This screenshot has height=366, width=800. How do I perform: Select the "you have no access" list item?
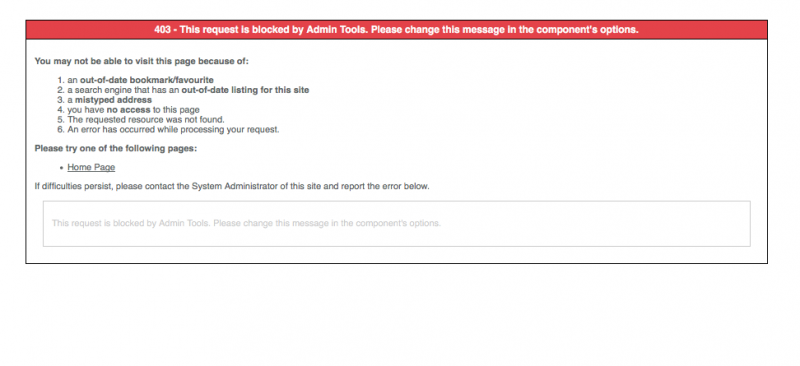pos(133,110)
